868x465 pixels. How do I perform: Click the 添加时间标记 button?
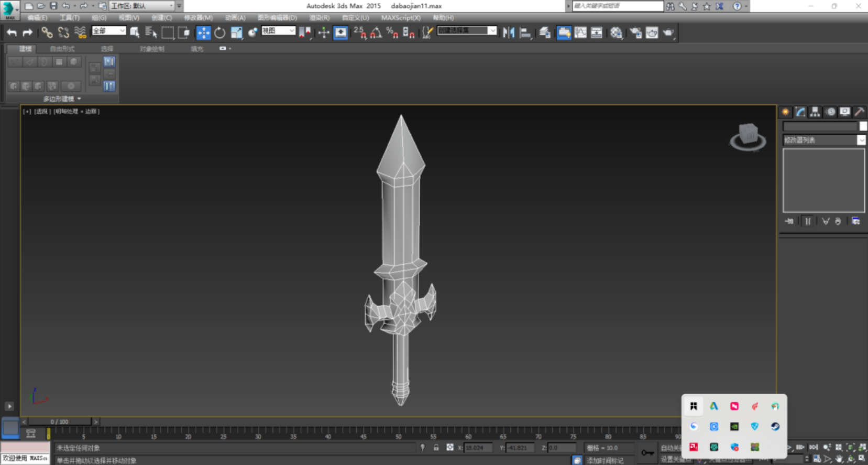(x=605, y=460)
